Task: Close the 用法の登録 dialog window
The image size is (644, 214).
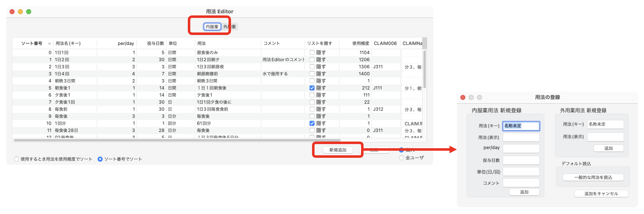Action: coord(463,97)
